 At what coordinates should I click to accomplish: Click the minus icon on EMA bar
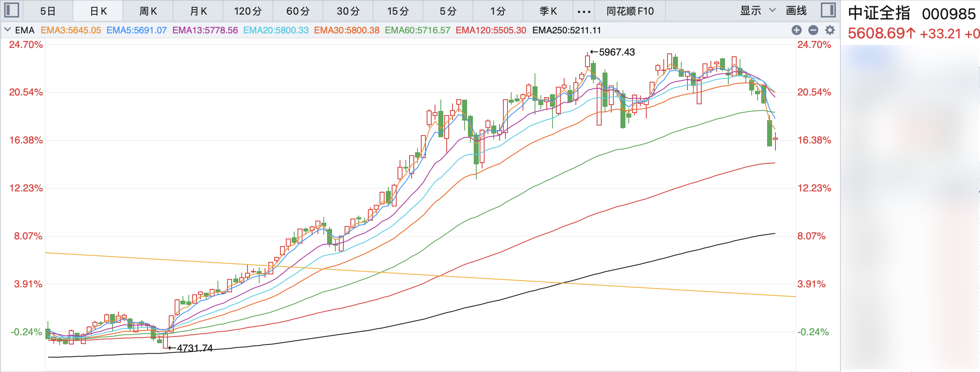click(813, 30)
